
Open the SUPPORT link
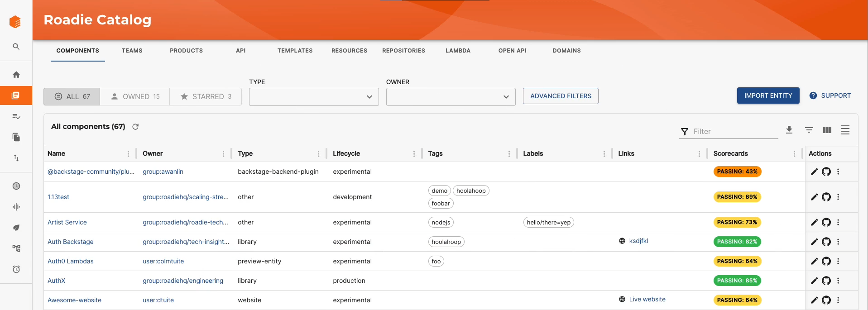[x=830, y=95]
